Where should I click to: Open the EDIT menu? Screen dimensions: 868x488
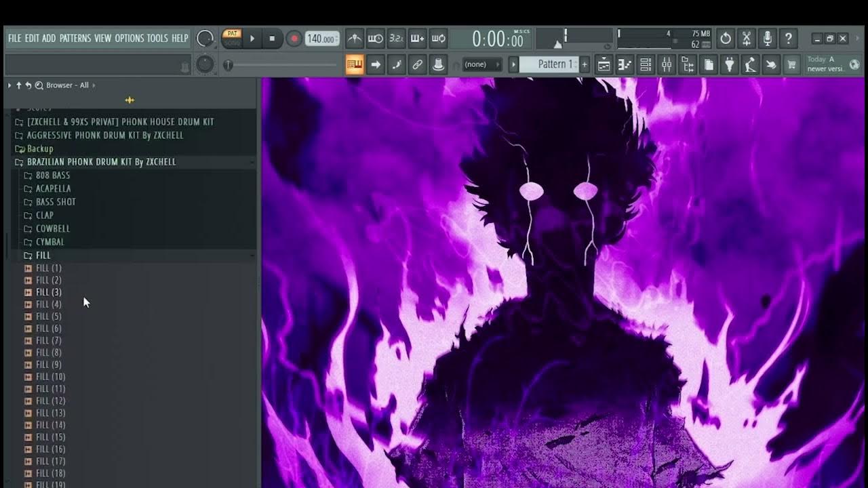(x=32, y=38)
